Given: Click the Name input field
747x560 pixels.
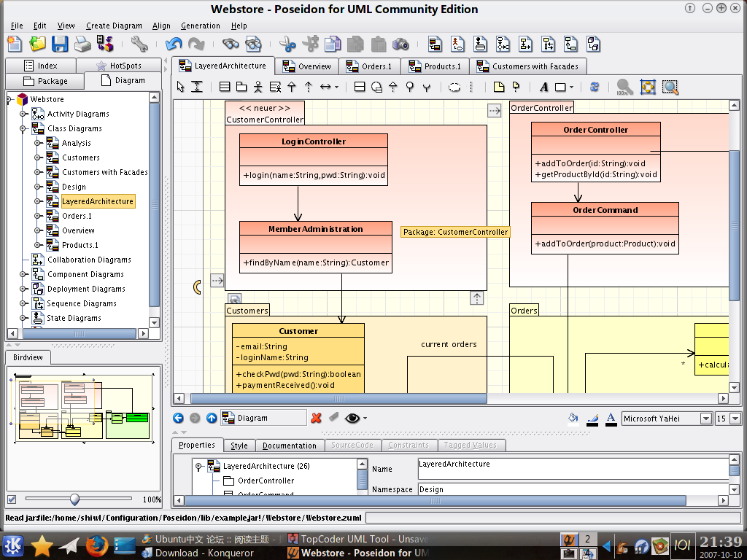Looking at the screenshot, I should click(x=573, y=469).
